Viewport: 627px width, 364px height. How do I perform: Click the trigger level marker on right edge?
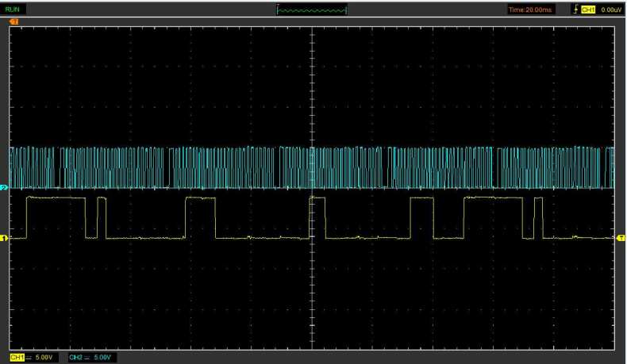[x=621, y=237]
